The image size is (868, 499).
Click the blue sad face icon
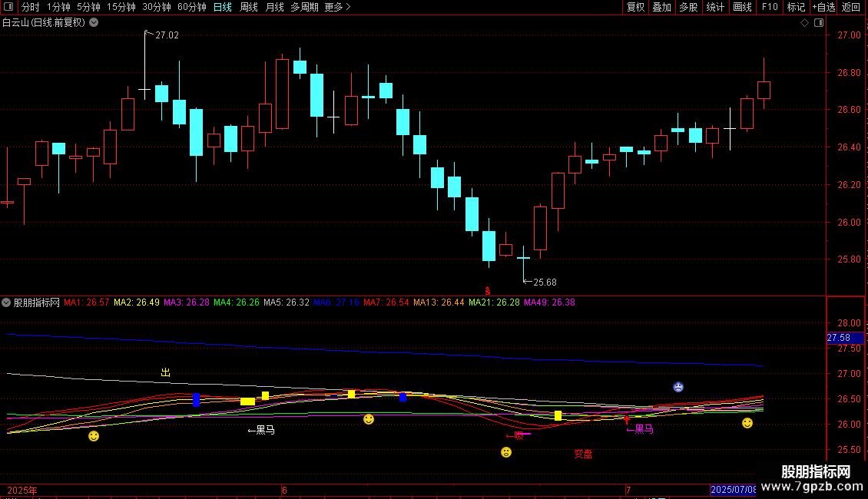(x=678, y=387)
